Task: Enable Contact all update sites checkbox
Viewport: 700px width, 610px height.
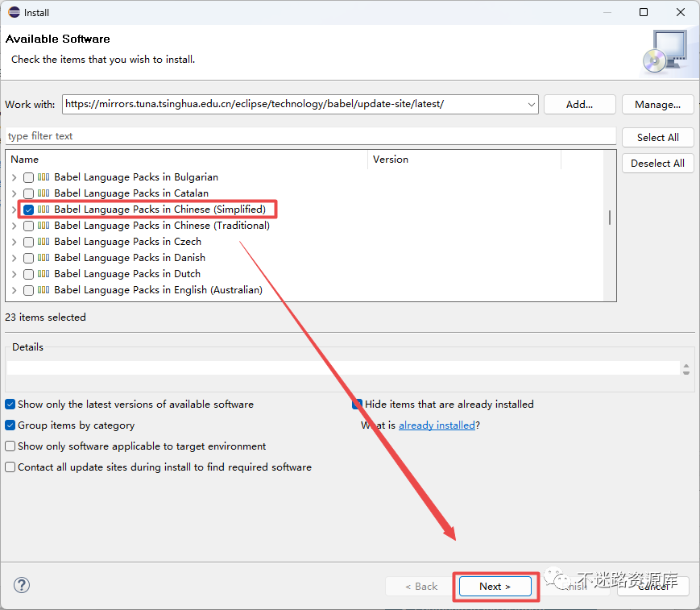Action: pos(10,467)
